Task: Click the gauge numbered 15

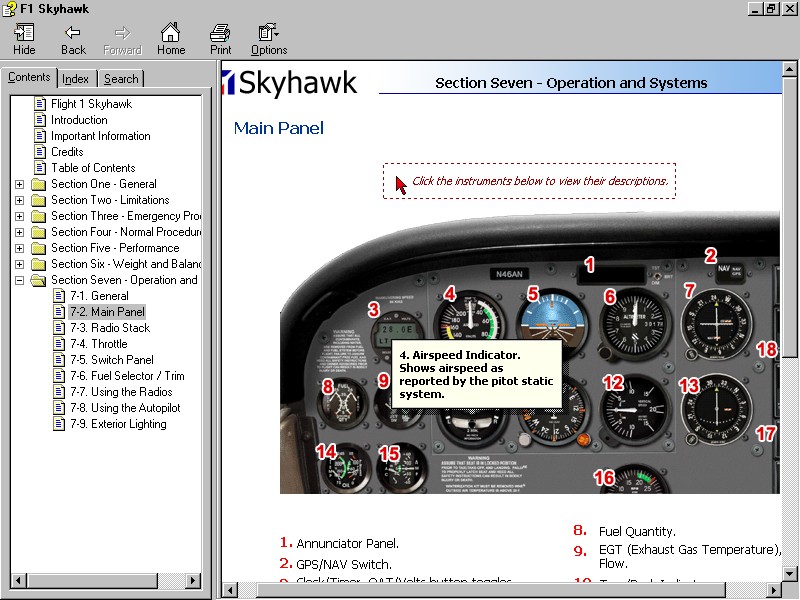Action: [402, 468]
